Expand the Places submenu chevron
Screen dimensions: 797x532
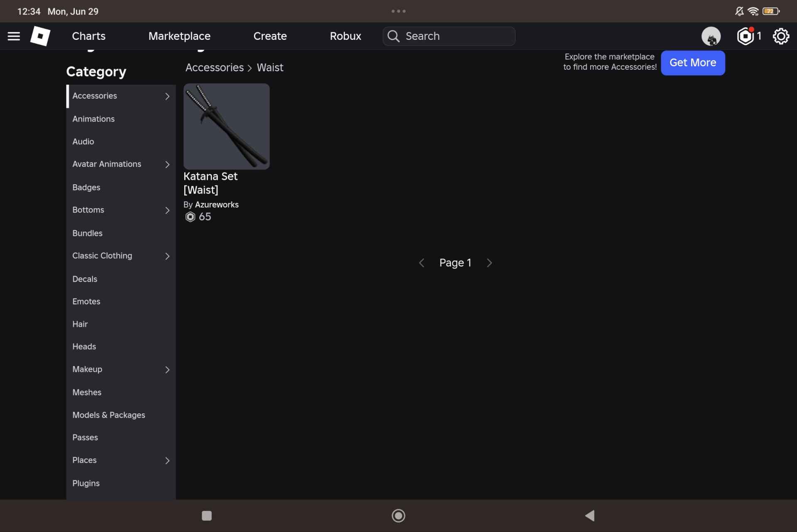[x=167, y=461]
